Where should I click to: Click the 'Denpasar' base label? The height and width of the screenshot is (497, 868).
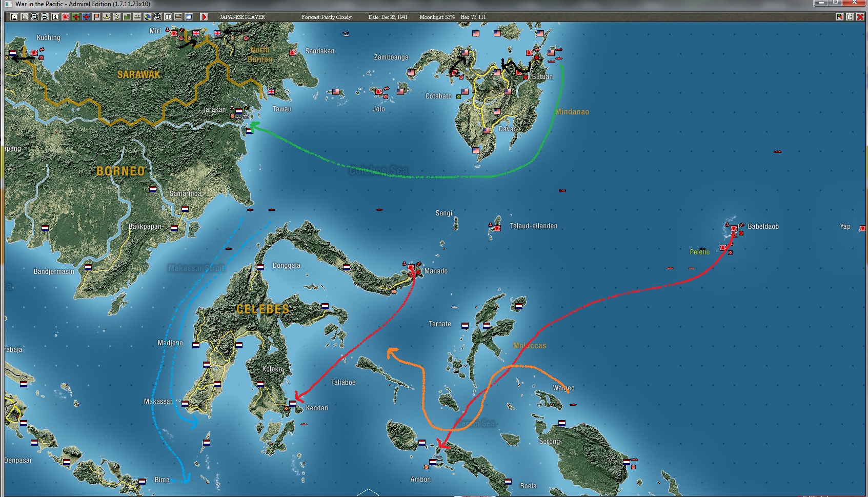tap(18, 460)
